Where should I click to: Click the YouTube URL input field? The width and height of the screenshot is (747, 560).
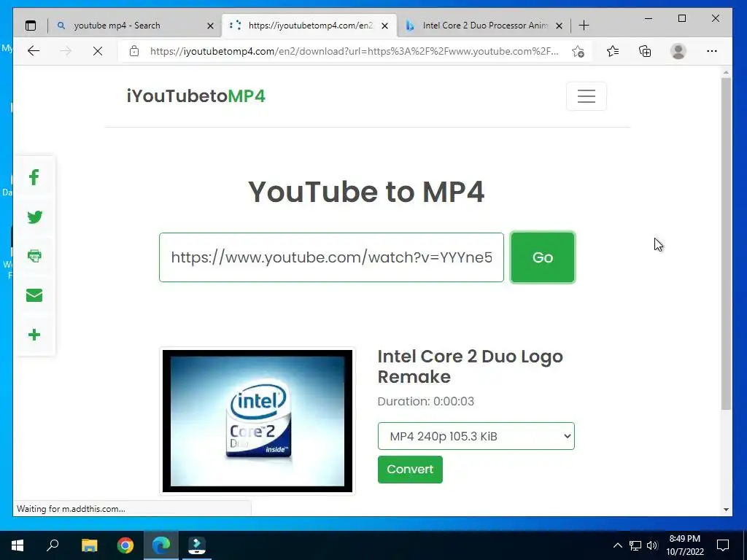[332, 257]
